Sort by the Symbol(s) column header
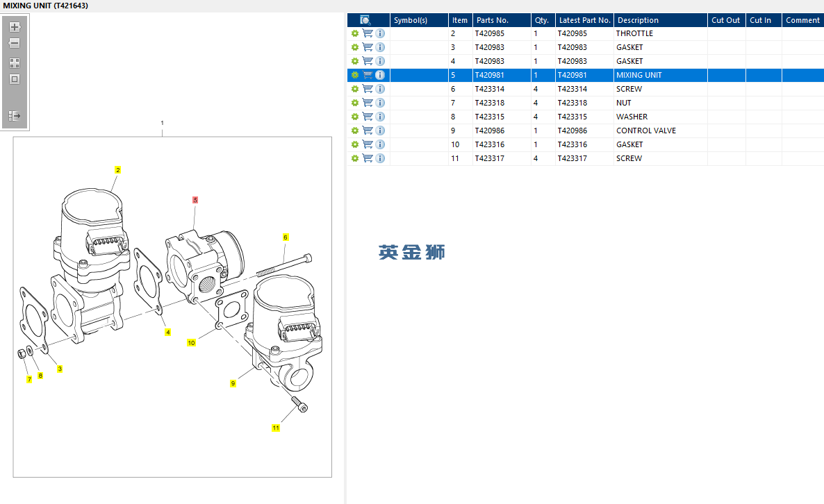This screenshot has width=824, height=504. (x=419, y=20)
